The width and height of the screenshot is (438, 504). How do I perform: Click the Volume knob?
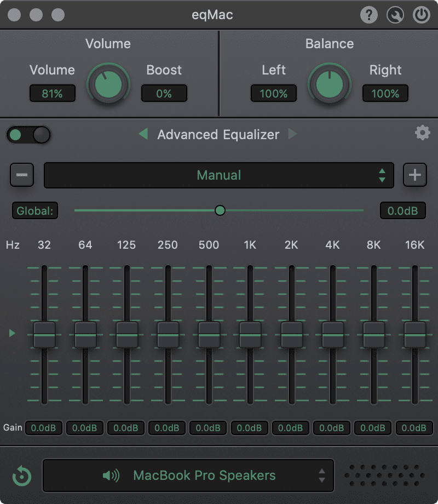[108, 85]
